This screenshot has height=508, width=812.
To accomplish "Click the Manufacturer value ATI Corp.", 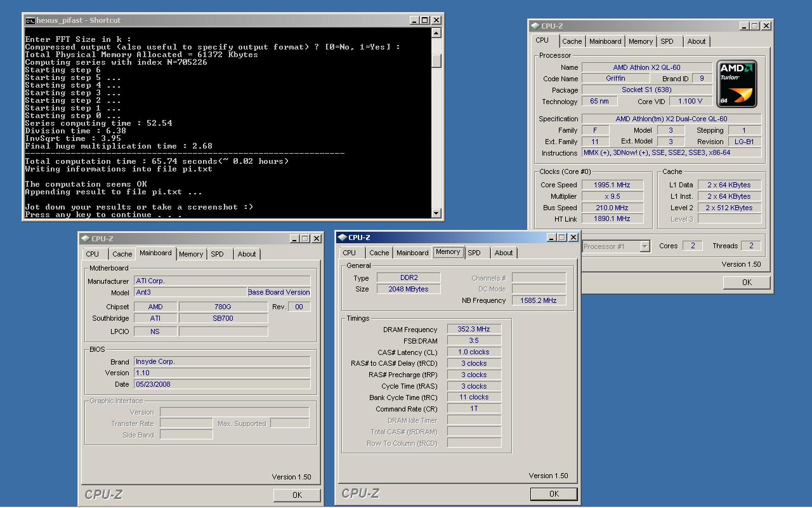I will pos(222,281).
